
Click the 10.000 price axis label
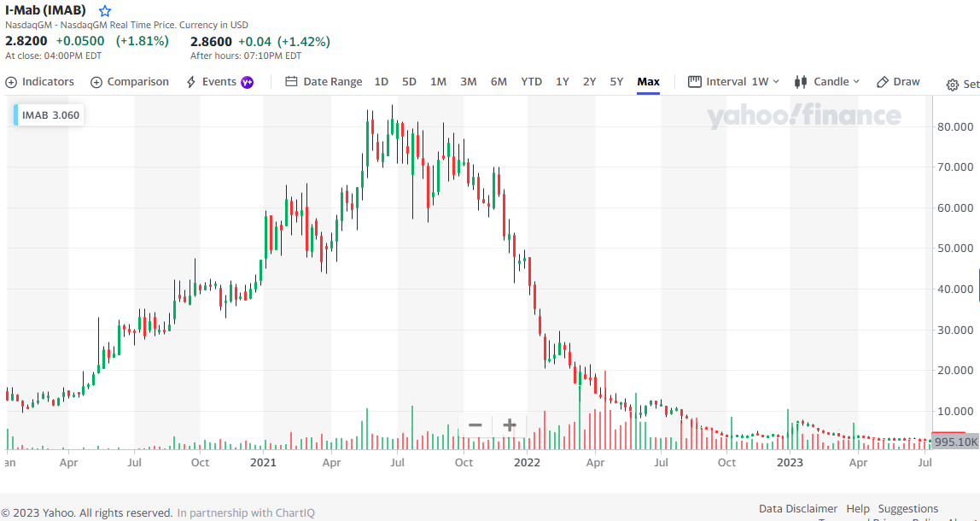click(x=956, y=411)
